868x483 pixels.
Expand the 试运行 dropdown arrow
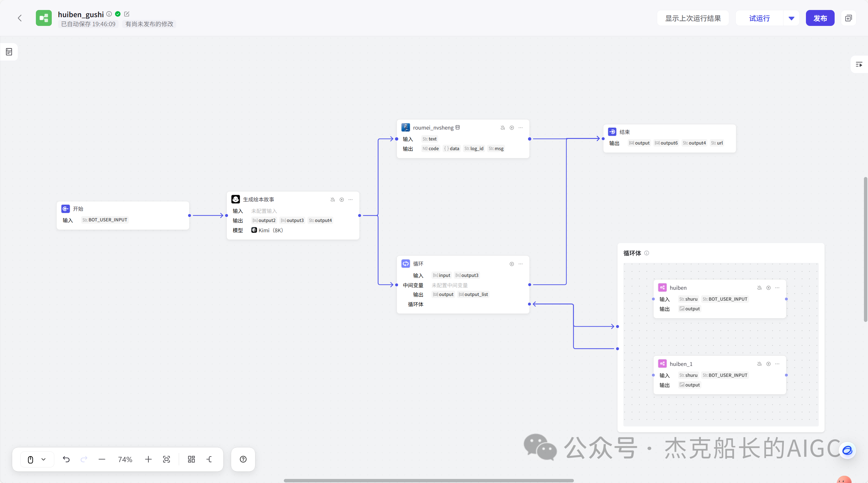tap(792, 18)
